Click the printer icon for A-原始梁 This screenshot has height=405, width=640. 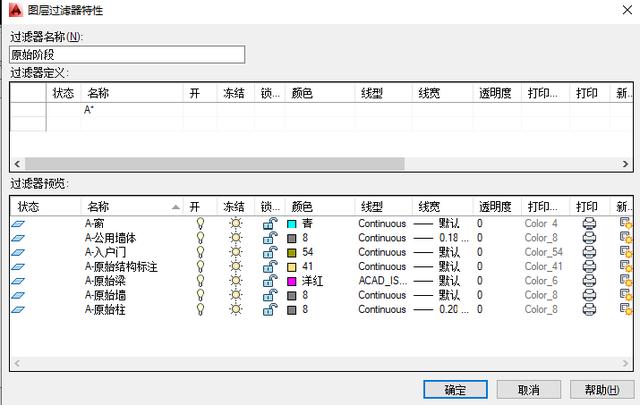click(589, 280)
